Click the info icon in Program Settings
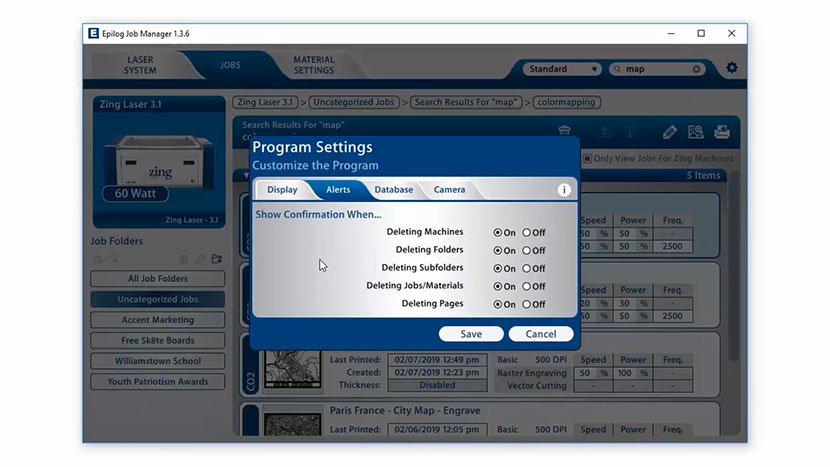 click(x=564, y=190)
